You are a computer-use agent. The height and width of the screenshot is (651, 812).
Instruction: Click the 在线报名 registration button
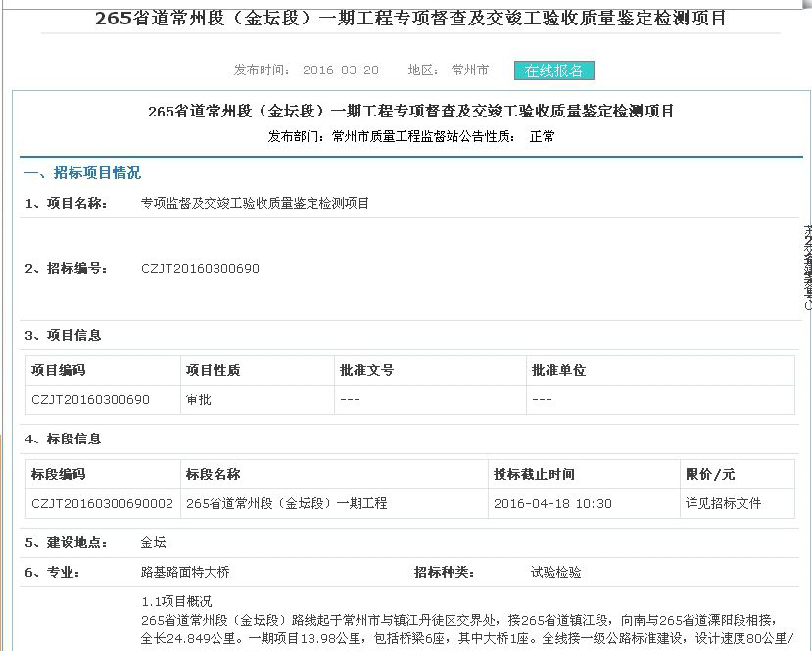[553, 70]
